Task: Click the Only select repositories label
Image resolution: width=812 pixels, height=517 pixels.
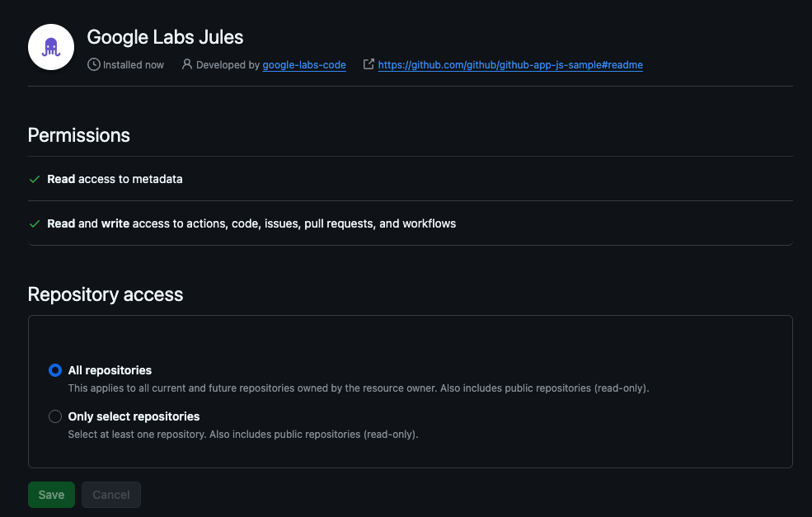Action: click(134, 416)
